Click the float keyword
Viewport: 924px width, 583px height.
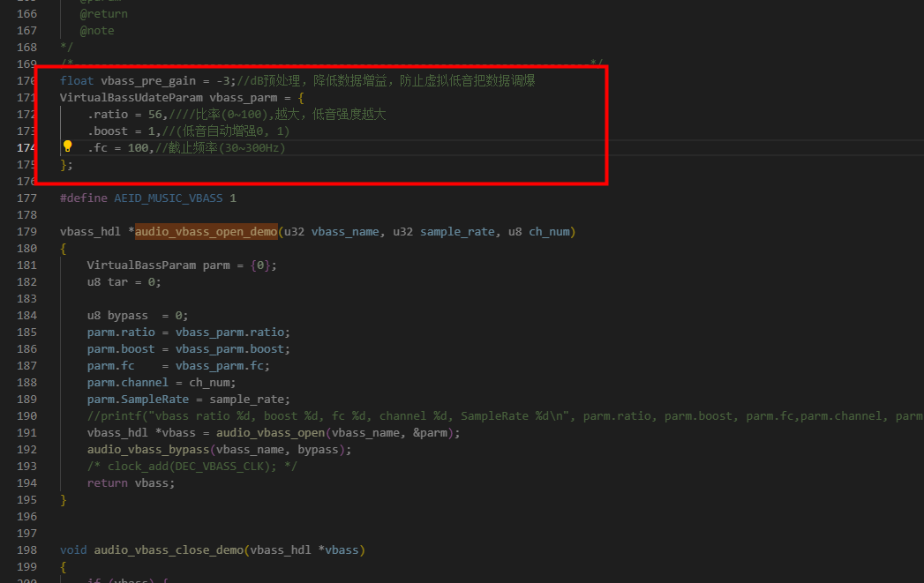click(77, 80)
